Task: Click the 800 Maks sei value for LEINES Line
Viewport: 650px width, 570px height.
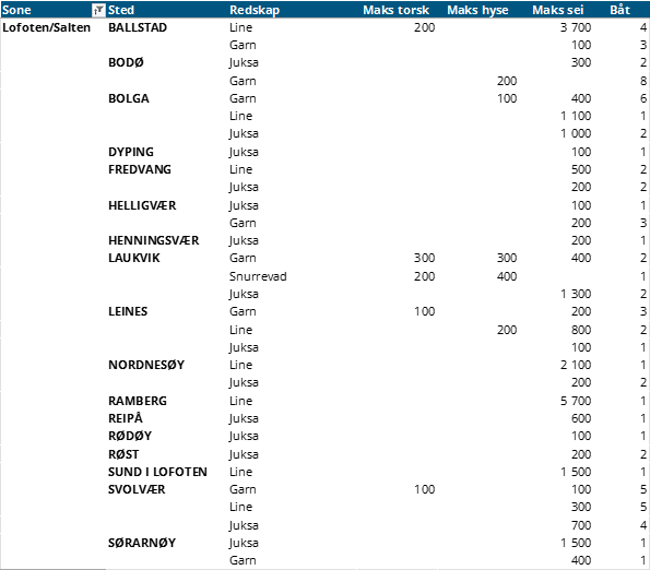Action: pos(581,330)
